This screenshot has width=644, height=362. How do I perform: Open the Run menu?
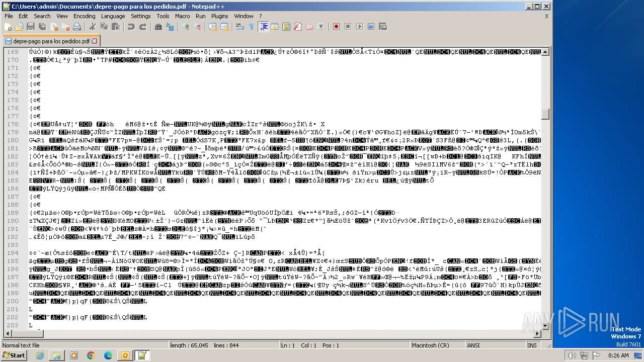click(201, 16)
